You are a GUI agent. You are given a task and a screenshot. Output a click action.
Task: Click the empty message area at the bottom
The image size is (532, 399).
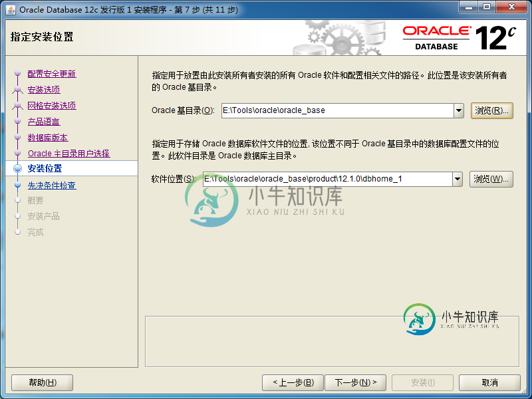pos(332,341)
